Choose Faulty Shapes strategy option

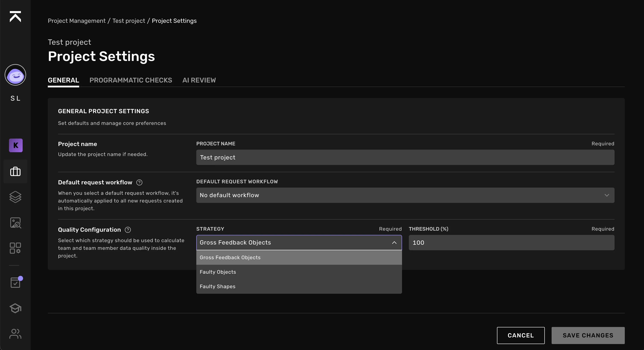299,286
